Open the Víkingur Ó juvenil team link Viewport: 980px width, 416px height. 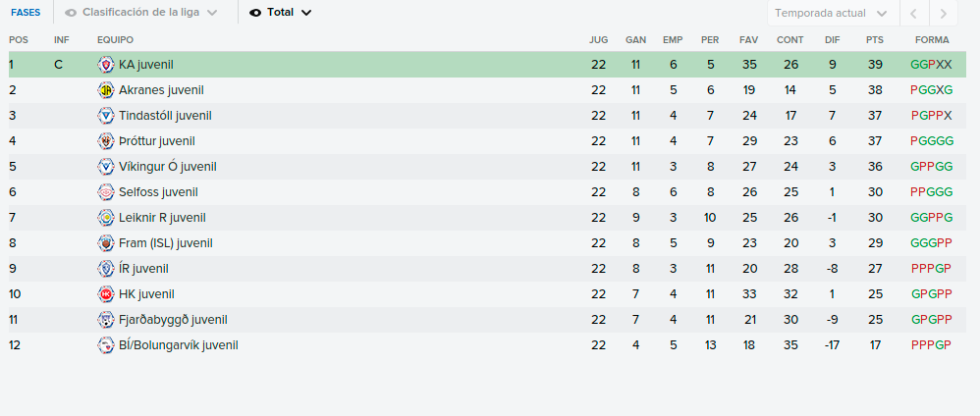coord(168,167)
